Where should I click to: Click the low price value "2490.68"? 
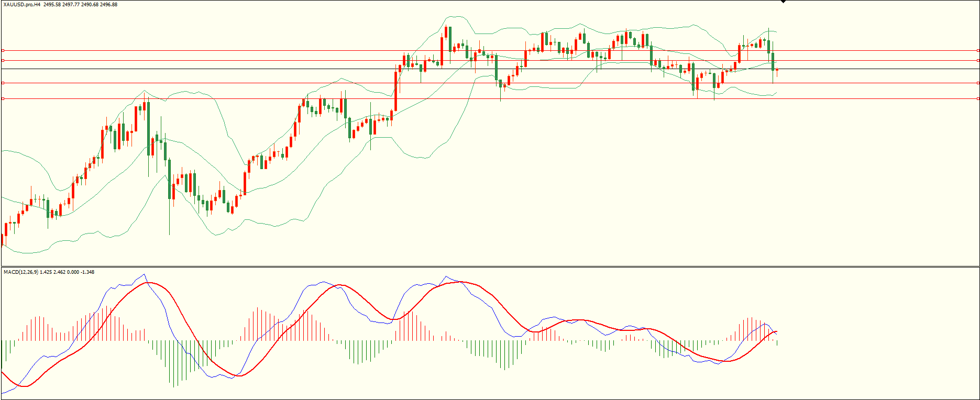[90, 5]
